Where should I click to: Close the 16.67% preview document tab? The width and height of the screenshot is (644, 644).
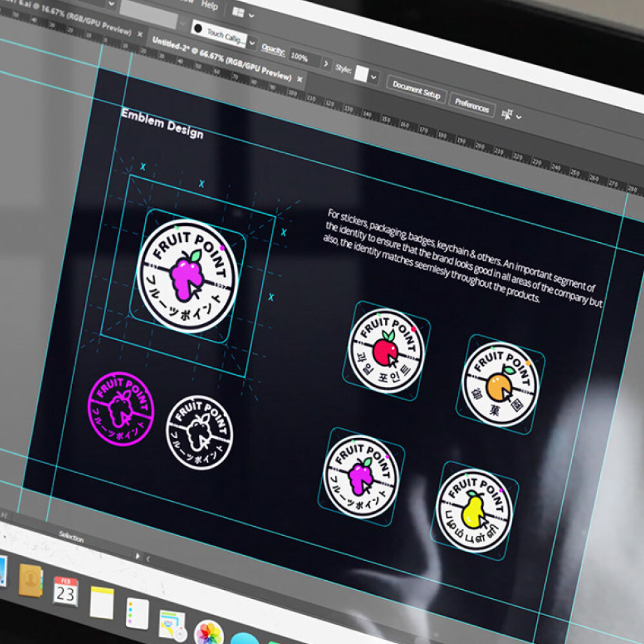(x=140, y=35)
